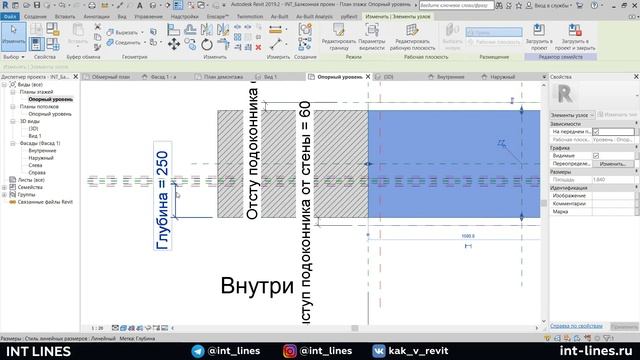Collapse the 'Планы этажей' tree node

[13, 92]
